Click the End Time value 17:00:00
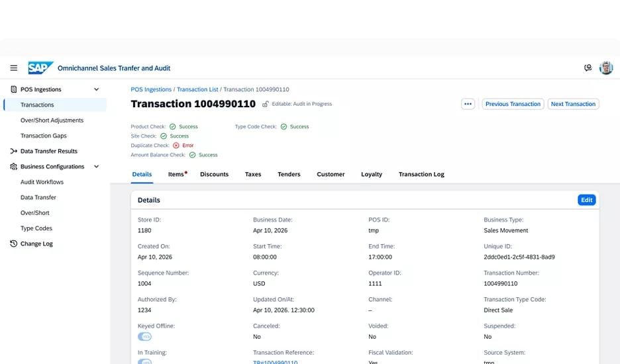The width and height of the screenshot is (620, 364). click(x=380, y=257)
